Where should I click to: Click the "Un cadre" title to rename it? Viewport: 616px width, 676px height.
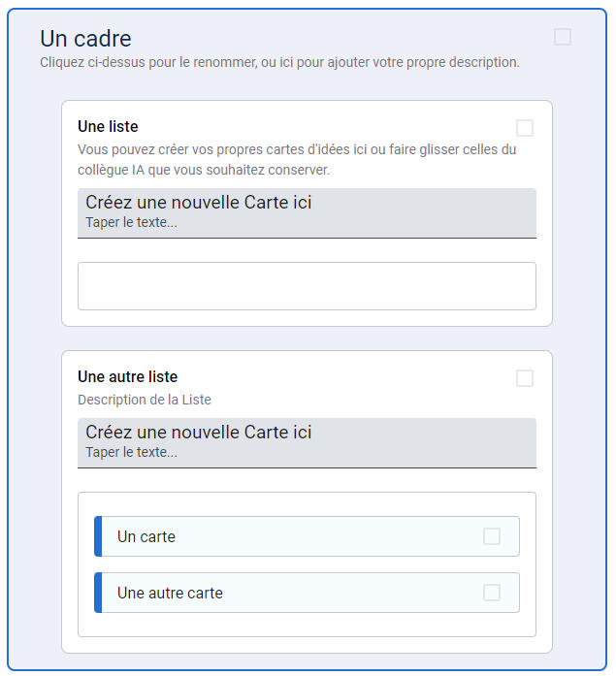tap(85, 39)
